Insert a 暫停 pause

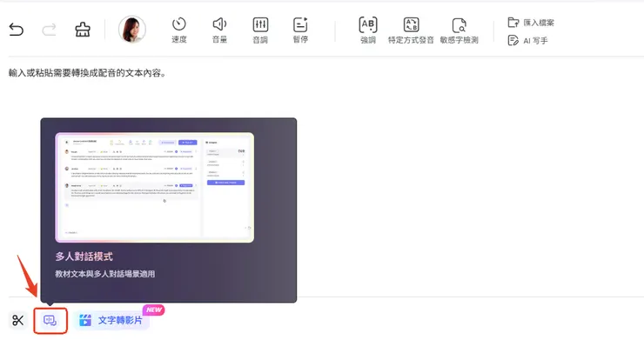click(x=300, y=30)
